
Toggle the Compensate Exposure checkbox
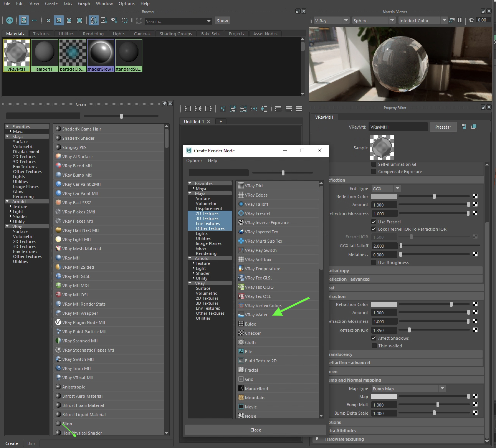pos(374,171)
